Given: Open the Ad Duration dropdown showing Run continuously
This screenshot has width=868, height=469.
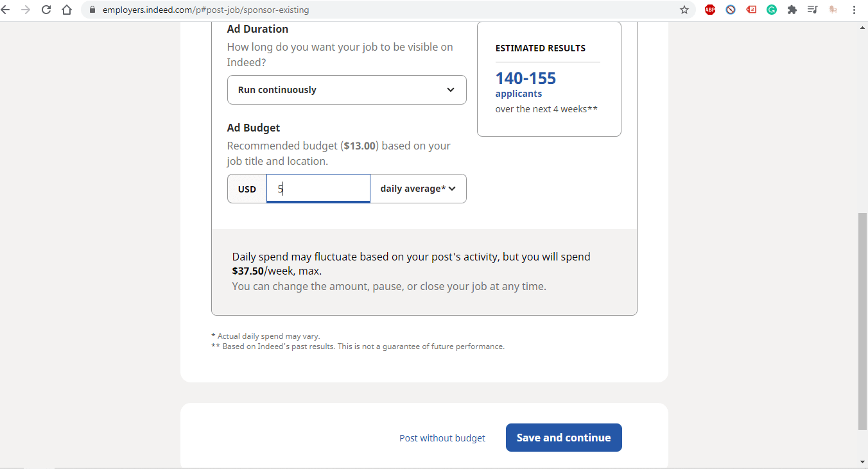Looking at the screenshot, I should coord(347,90).
